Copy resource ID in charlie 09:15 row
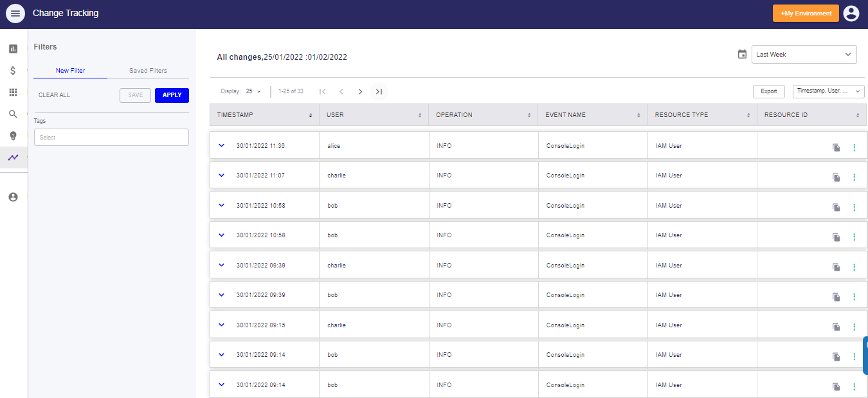 click(x=836, y=327)
